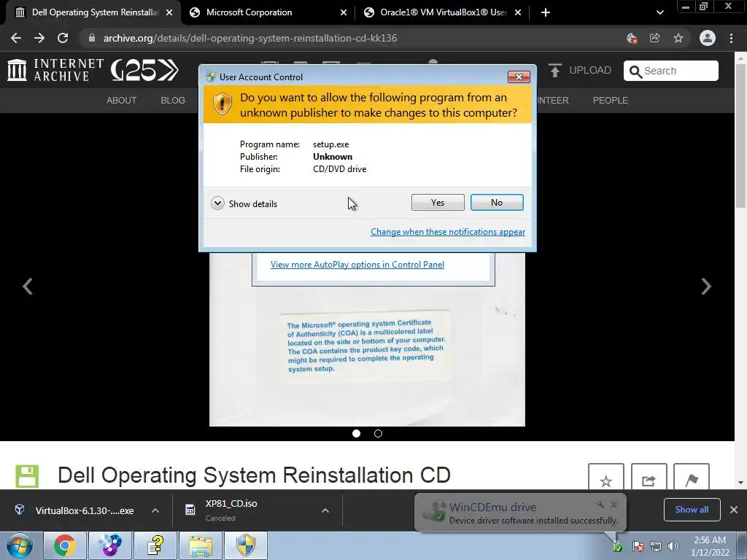The height and width of the screenshot is (560, 747).
Task: Close the Microsoft Corporation tab
Action: pyautogui.click(x=344, y=12)
